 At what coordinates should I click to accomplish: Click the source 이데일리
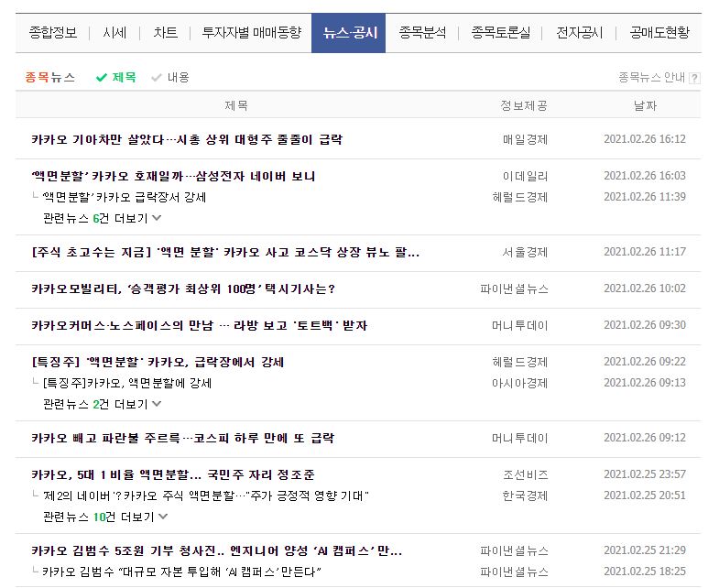pyautogui.click(x=525, y=176)
